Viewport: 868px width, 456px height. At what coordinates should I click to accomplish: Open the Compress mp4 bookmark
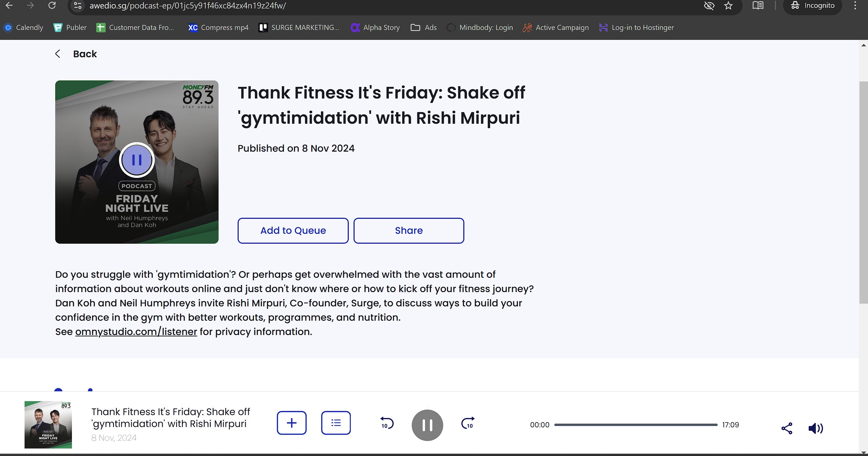pos(219,28)
